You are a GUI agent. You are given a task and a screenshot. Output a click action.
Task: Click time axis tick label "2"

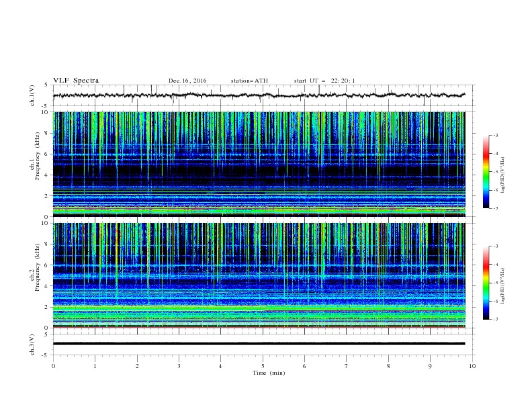[137, 366]
